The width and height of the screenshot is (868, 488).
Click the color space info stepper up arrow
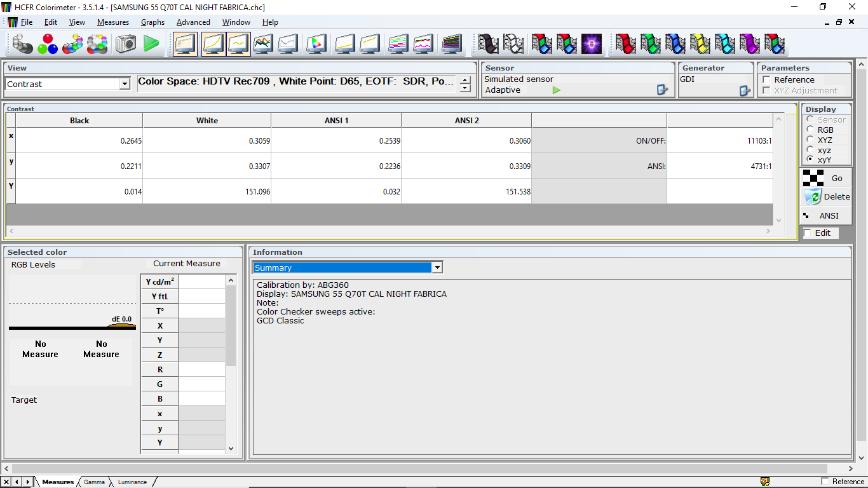click(466, 80)
